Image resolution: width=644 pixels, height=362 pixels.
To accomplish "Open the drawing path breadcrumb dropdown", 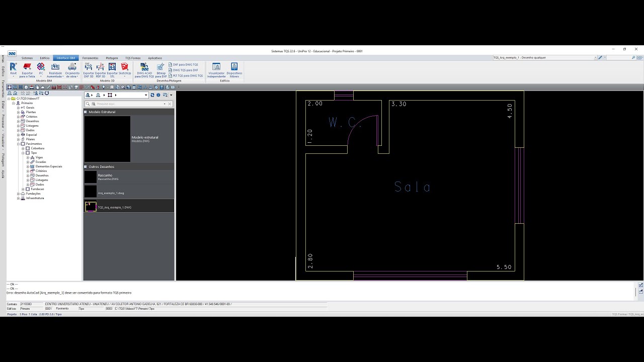I will click(146, 95).
